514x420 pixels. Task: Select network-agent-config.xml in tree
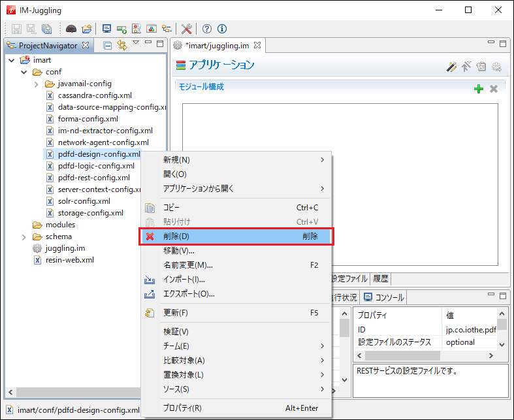pyautogui.click(x=103, y=142)
